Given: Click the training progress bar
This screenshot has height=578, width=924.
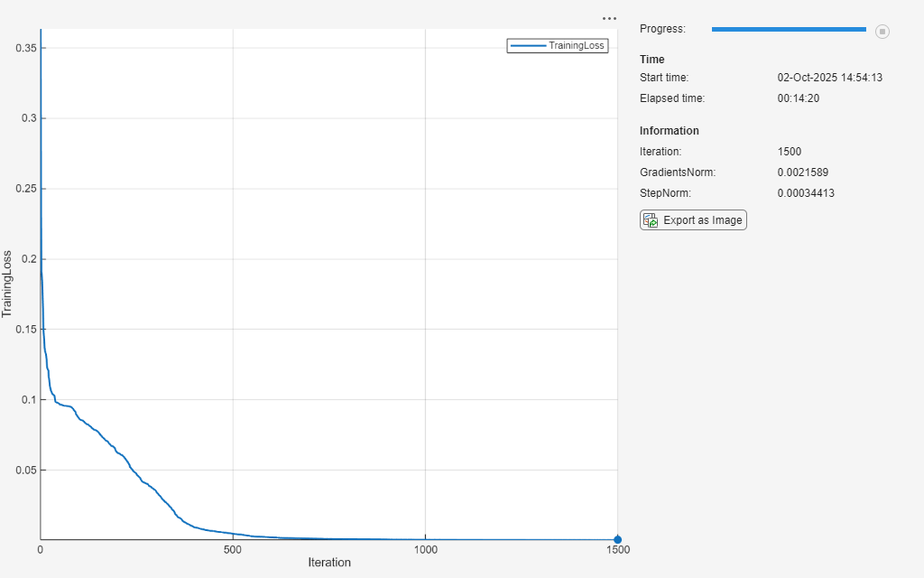Looking at the screenshot, I should pyautogui.click(x=789, y=29).
